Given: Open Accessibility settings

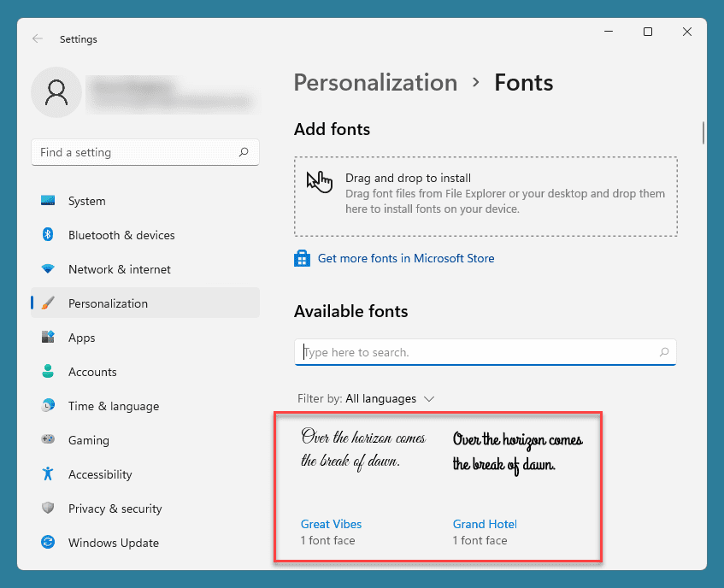Looking at the screenshot, I should coord(145,474).
